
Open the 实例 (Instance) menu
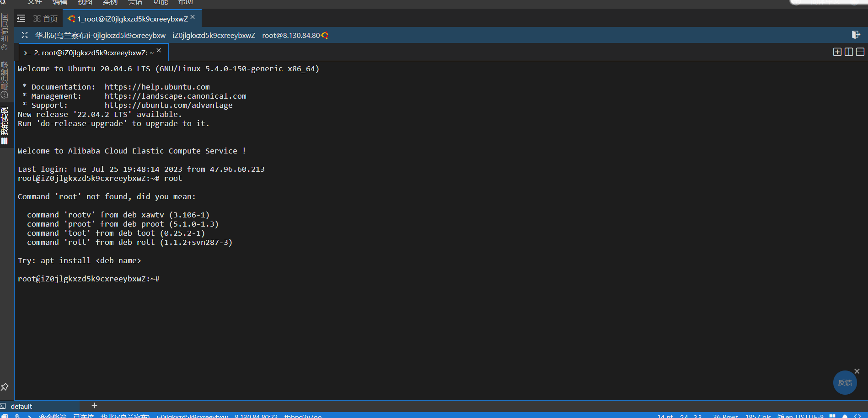pos(110,2)
